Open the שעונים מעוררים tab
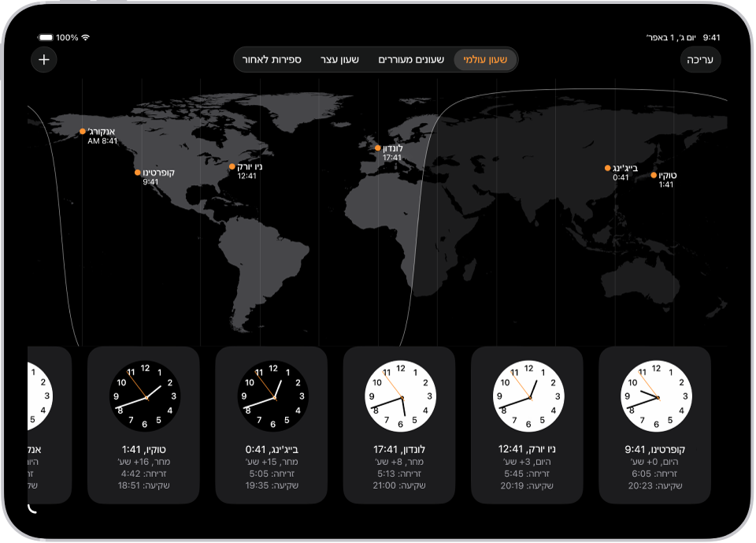The width and height of the screenshot is (756, 543). pyautogui.click(x=411, y=59)
